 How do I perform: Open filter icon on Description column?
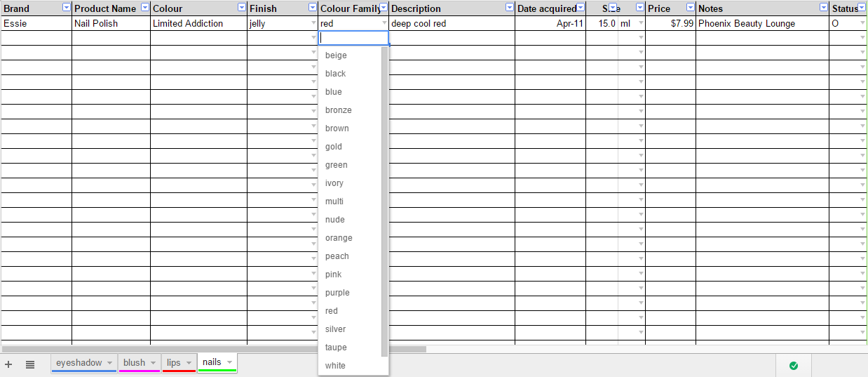[510, 8]
